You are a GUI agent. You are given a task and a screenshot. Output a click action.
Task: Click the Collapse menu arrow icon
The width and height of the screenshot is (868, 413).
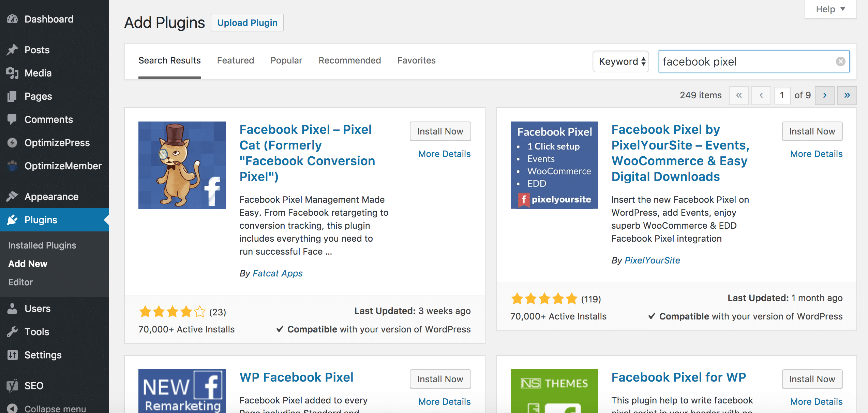pyautogui.click(x=12, y=409)
